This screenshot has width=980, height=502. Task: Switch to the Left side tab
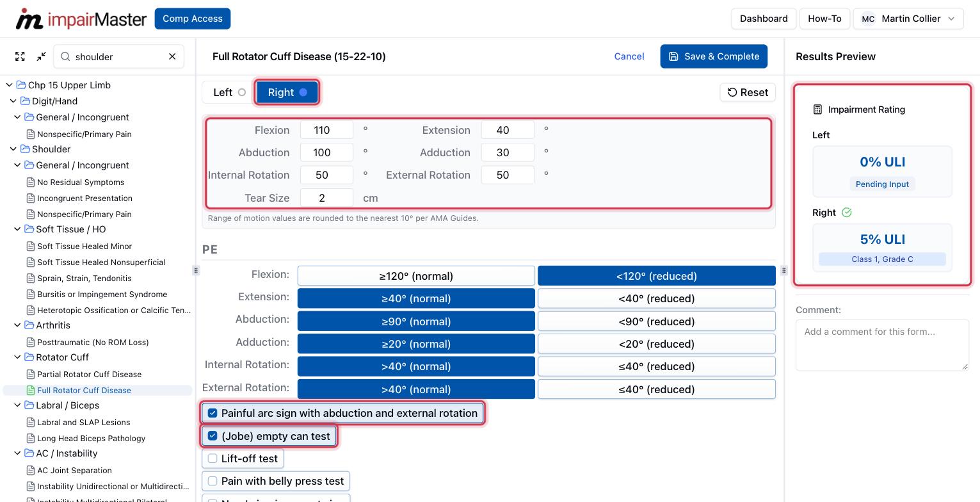click(229, 92)
